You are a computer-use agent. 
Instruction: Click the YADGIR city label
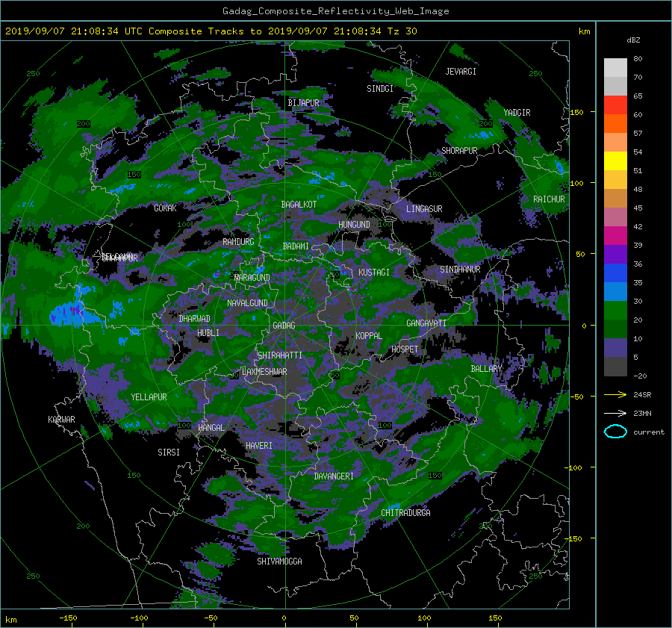click(517, 113)
